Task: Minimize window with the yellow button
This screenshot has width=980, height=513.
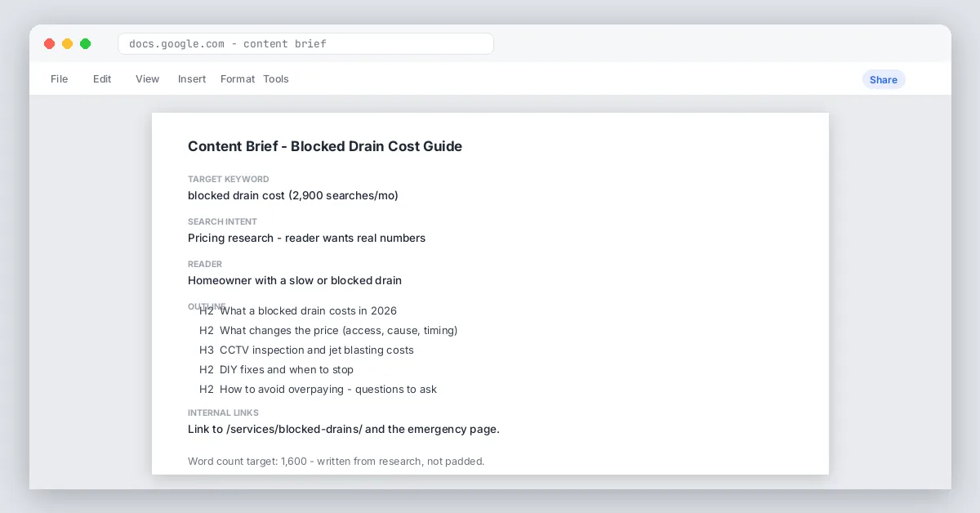Action: 67,44
